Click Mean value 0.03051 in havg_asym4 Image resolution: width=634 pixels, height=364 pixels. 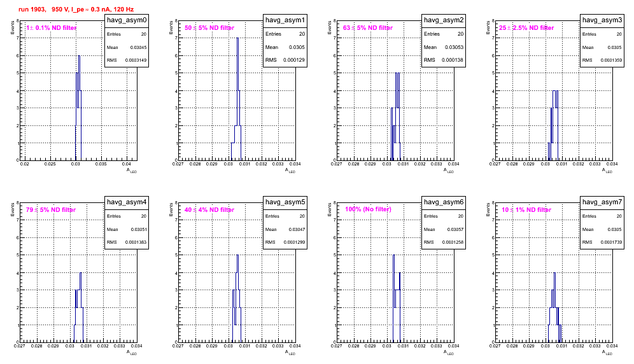[x=138, y=229]
